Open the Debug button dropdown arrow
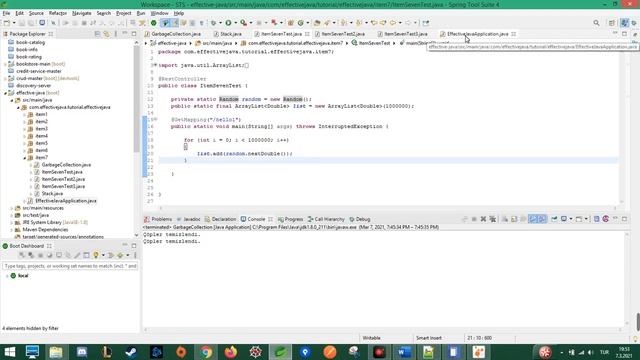 point(220,23)
